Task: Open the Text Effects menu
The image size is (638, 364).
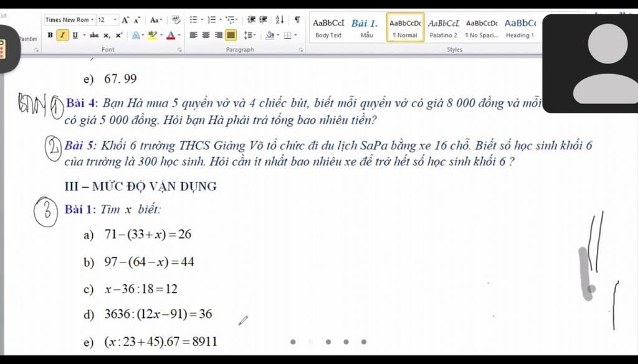Action: (137, 35)
